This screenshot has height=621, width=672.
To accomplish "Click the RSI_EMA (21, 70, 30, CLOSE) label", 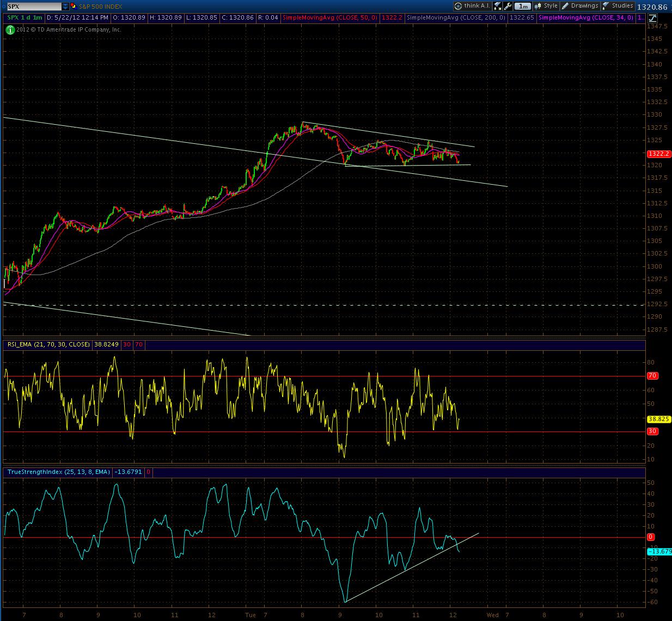I will click(48, 344).
